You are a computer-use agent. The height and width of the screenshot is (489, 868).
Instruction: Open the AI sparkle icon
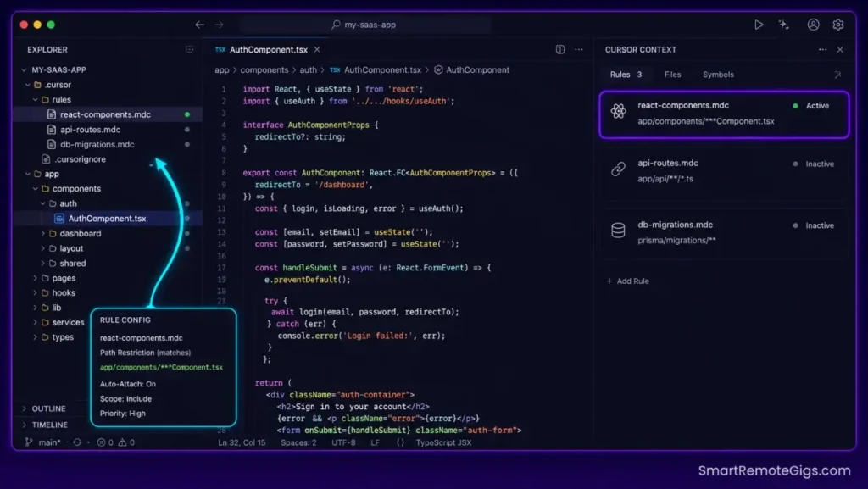pyautogui.click(x=784, y=25)
